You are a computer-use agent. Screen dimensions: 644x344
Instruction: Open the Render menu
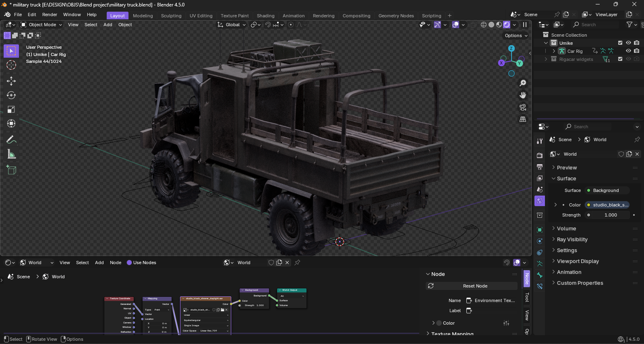pos(50,15)
